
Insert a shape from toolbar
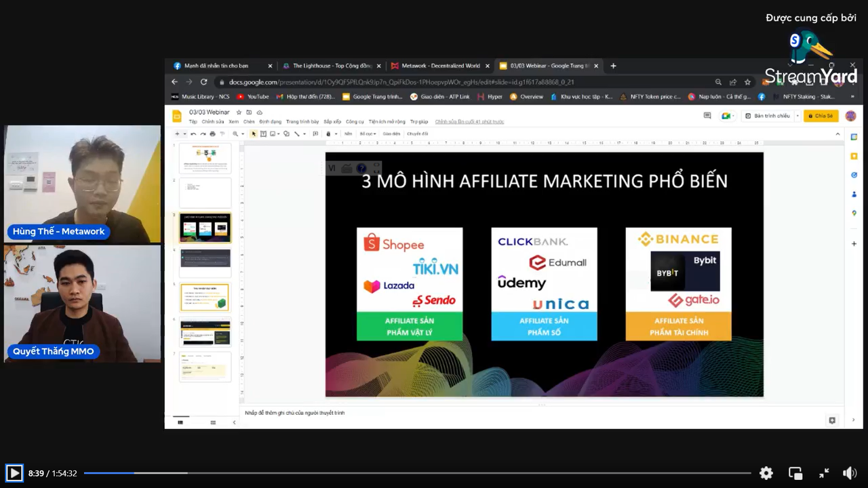pyautogui.click(x=286, y=134)
